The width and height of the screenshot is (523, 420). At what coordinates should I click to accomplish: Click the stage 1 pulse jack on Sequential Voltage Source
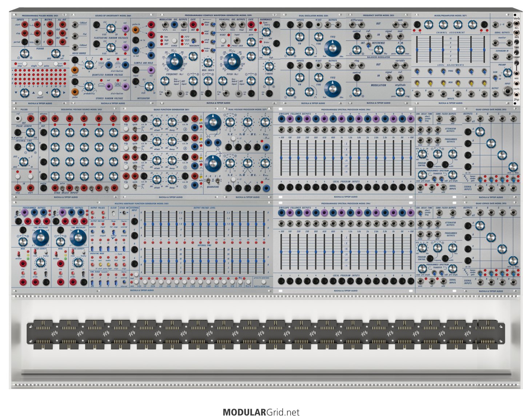click(x=55, y=119)
